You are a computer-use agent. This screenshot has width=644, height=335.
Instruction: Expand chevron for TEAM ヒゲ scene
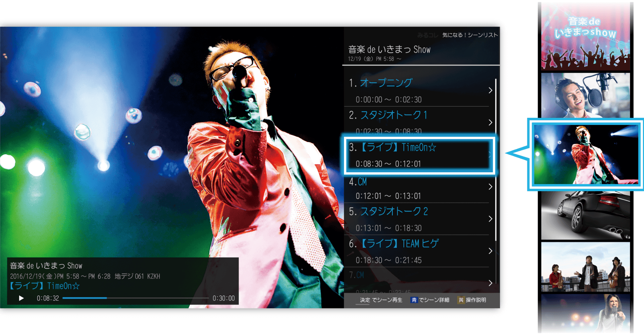[490, 251]
